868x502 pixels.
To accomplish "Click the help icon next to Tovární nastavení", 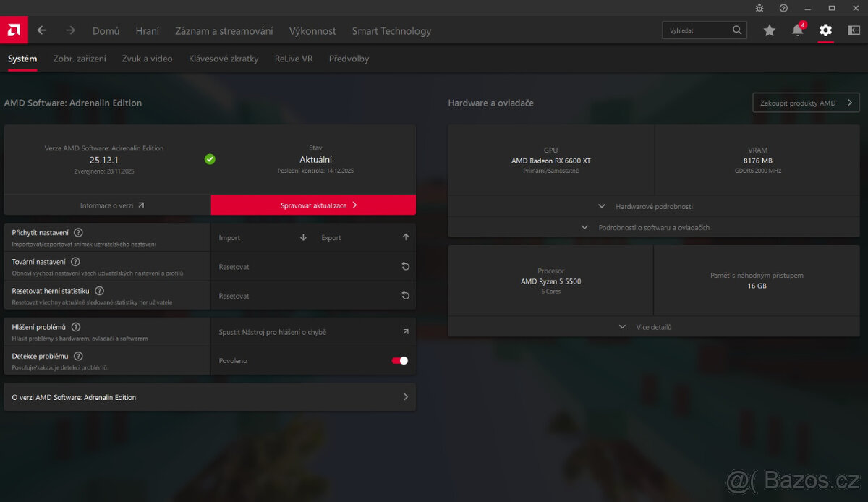I will [75, 262].
